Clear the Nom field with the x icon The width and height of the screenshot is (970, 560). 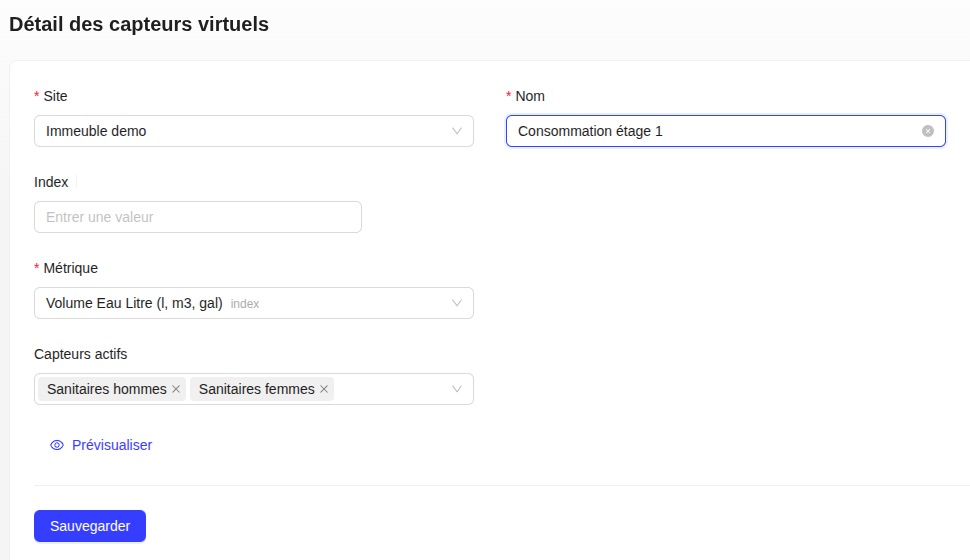[x=927, y=131]
